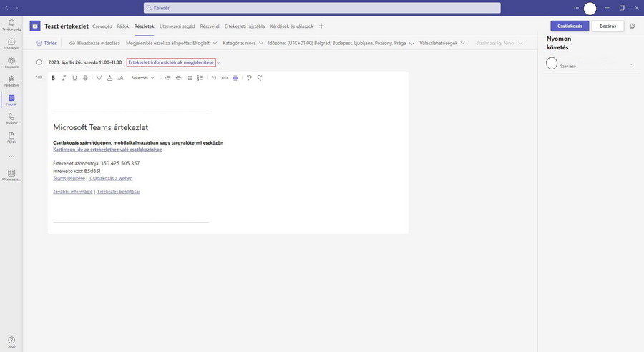Switch to the Értekezleti rajztábla tab

coord(245,26)
